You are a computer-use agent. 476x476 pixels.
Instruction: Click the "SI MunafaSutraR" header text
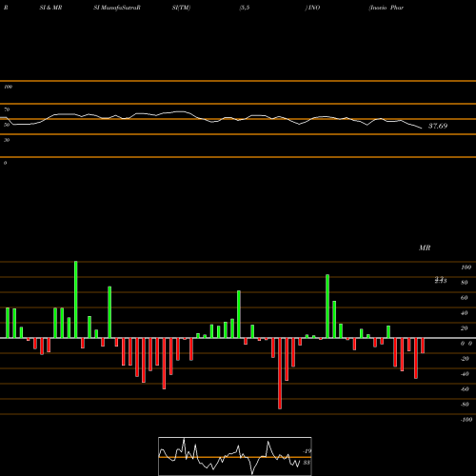coord(117,8)
